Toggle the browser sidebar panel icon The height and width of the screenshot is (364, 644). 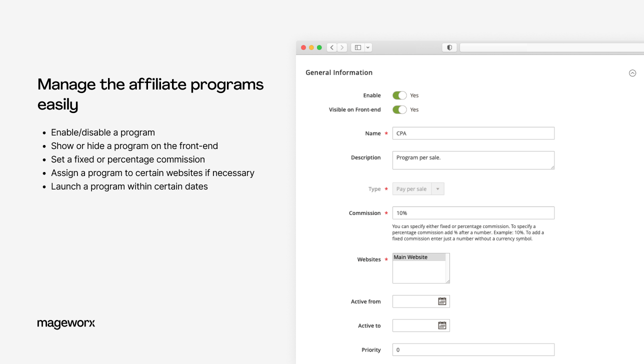(357, 47)
